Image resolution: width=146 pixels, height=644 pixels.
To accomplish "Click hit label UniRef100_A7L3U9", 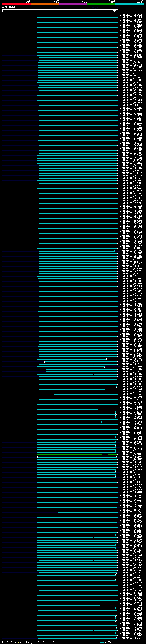I will pos(131,369).
